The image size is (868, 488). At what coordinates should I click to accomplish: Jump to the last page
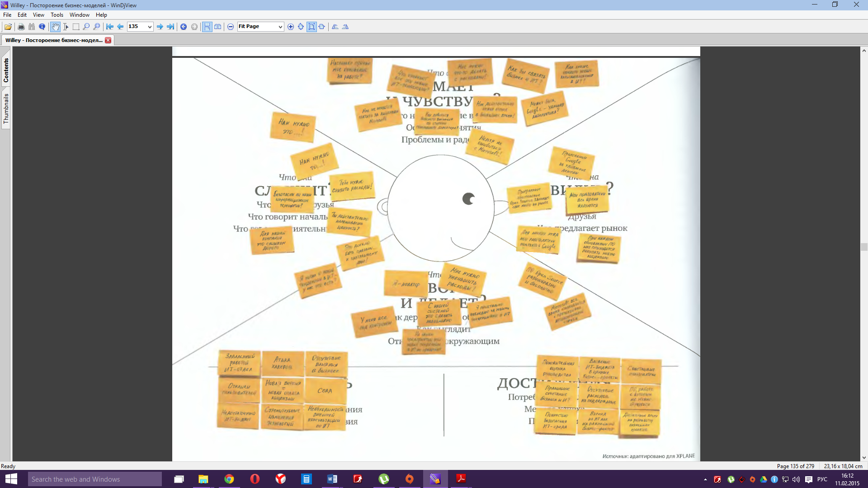click(x=170, y=27)
